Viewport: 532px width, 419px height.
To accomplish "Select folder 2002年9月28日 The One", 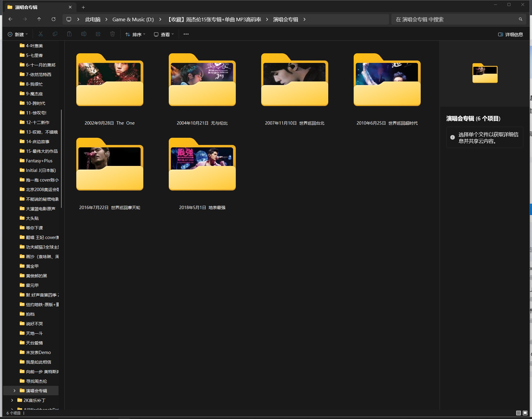I will coord(110,89).
